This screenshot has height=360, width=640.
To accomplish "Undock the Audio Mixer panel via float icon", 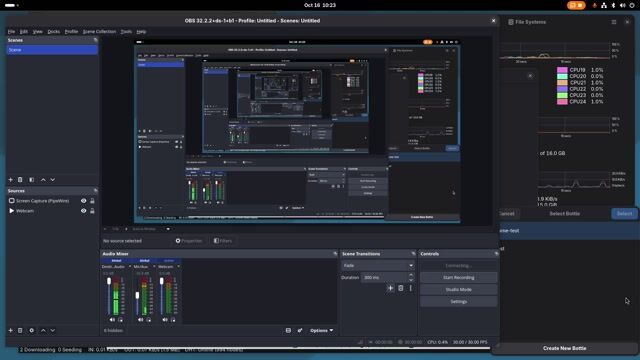I will point(335,254).
